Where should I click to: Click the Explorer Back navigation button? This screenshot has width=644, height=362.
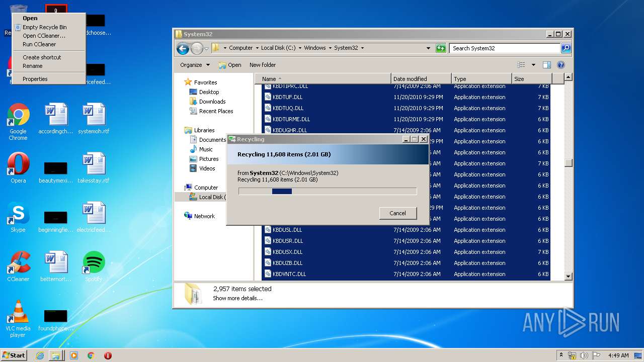[183, 48]
